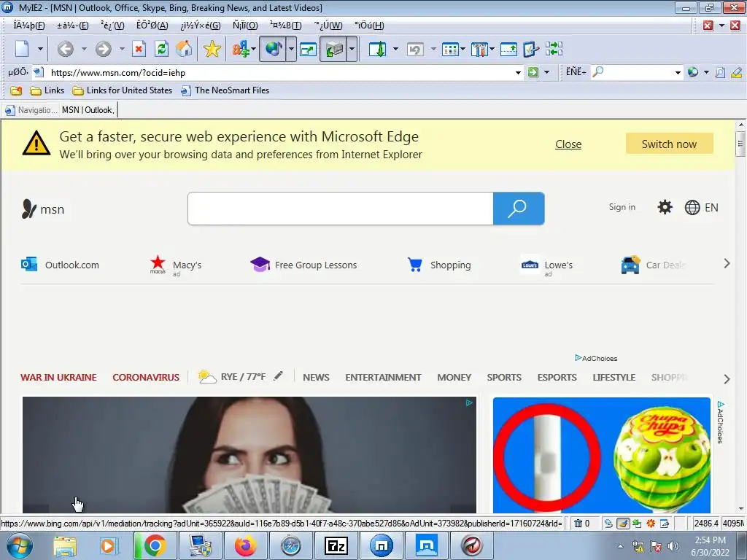Show more news categories with right chevron
Viewport: 747px width, 560px height.
727,379
